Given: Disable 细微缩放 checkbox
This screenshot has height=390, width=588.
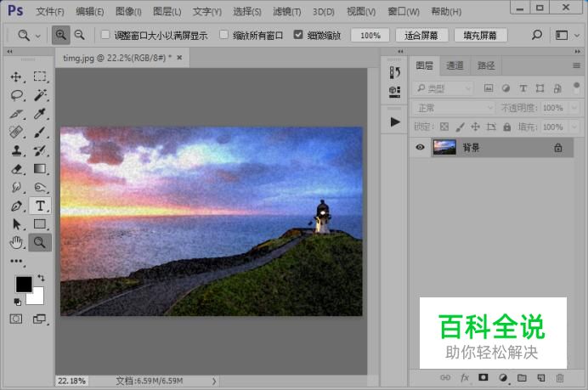Looking at the screenshot, I should [298, 36].
